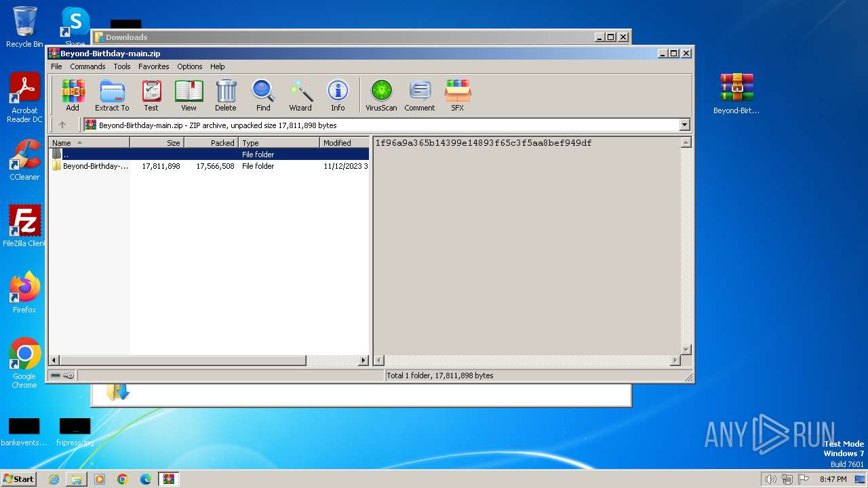Open Microsoft Edge from the taskbar

pos(146,479)
